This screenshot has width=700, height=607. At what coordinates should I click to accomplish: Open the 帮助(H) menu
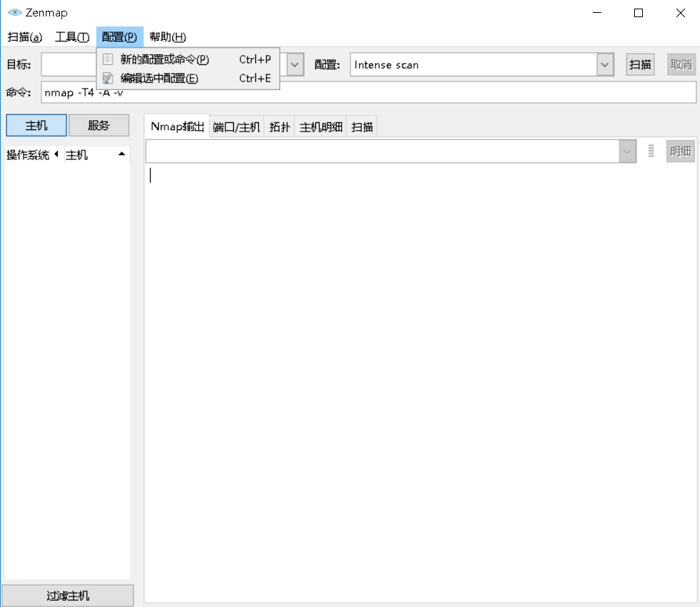167,36
